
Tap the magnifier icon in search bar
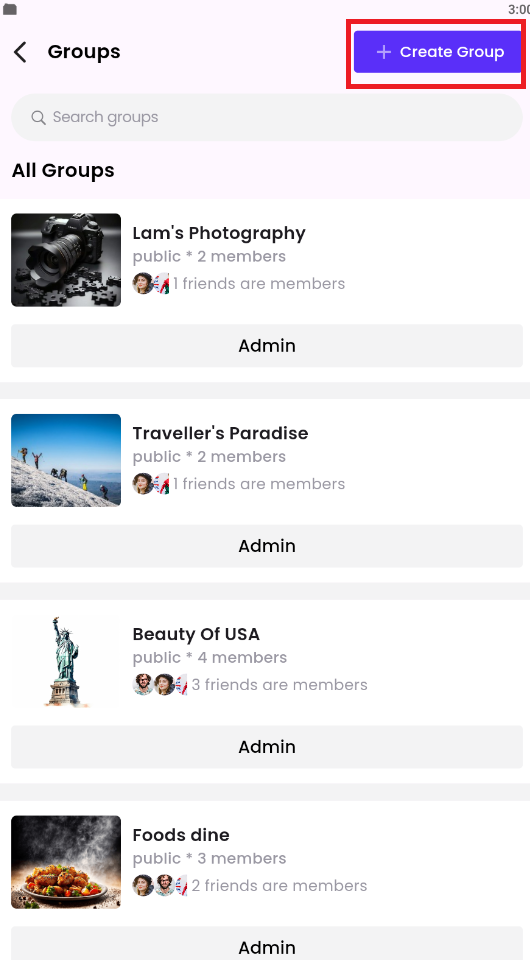coord(38,117)
